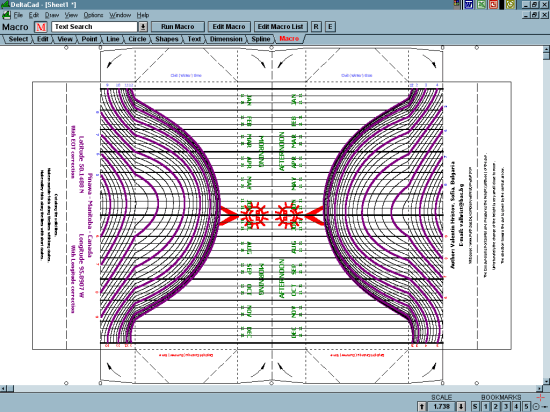Viewport: 550px width, 412px height.
Task: Open the Draw menu
Action: click(52, 15)
